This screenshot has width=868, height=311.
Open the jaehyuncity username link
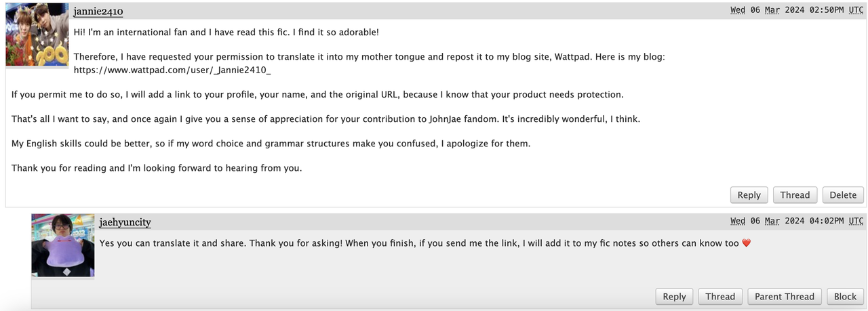tap(125, 222)
